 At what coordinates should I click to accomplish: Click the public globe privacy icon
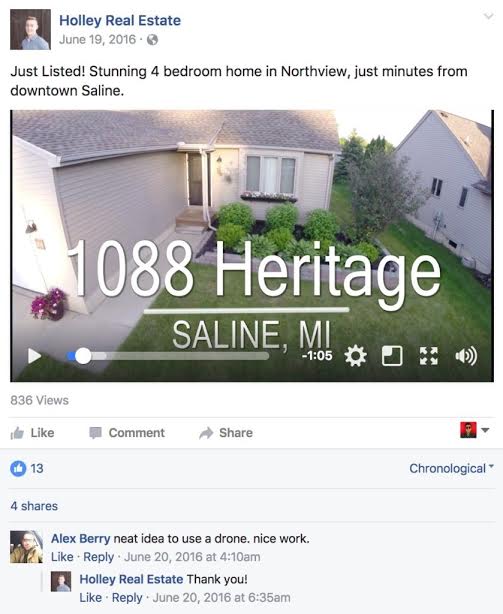click(x=152, y=40)
